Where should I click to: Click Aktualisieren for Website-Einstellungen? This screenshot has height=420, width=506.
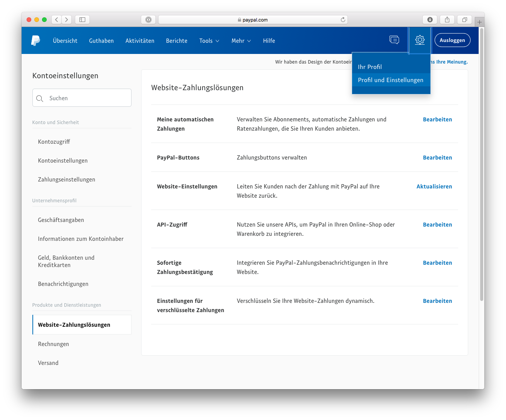click(x=434, y=186)
